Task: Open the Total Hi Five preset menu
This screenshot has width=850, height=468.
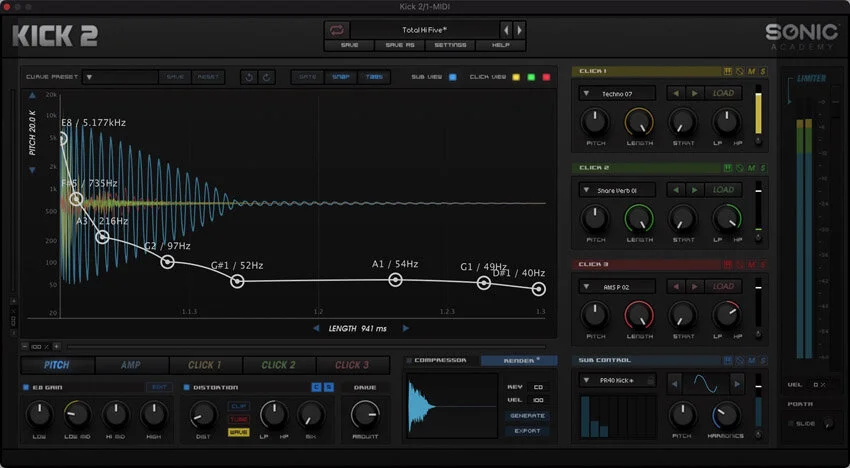Action: click(424, 30)
